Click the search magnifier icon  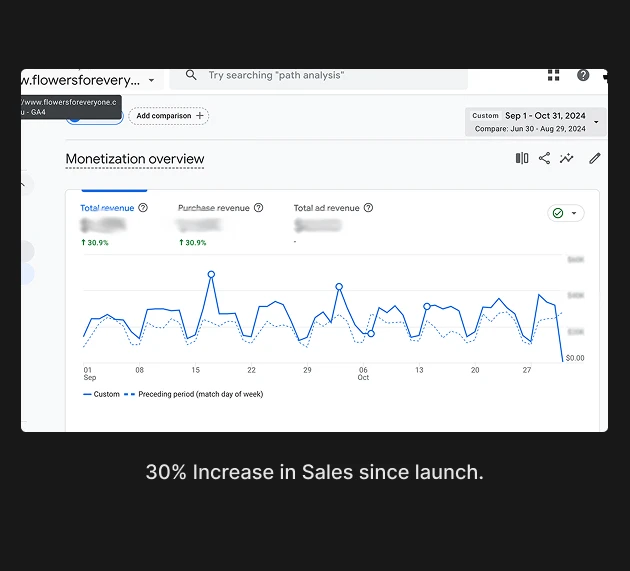click(x=191, y=76)
